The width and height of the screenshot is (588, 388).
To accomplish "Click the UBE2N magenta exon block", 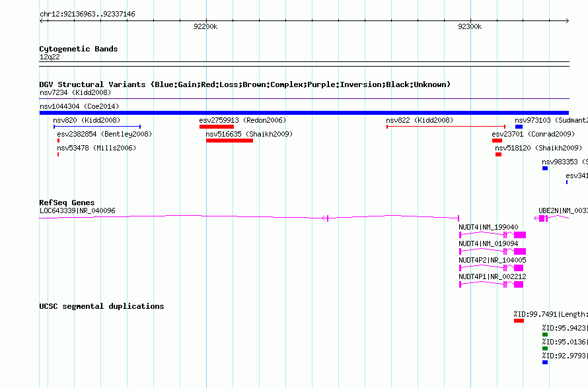I will pyautogui.click(x=542, y=218).
